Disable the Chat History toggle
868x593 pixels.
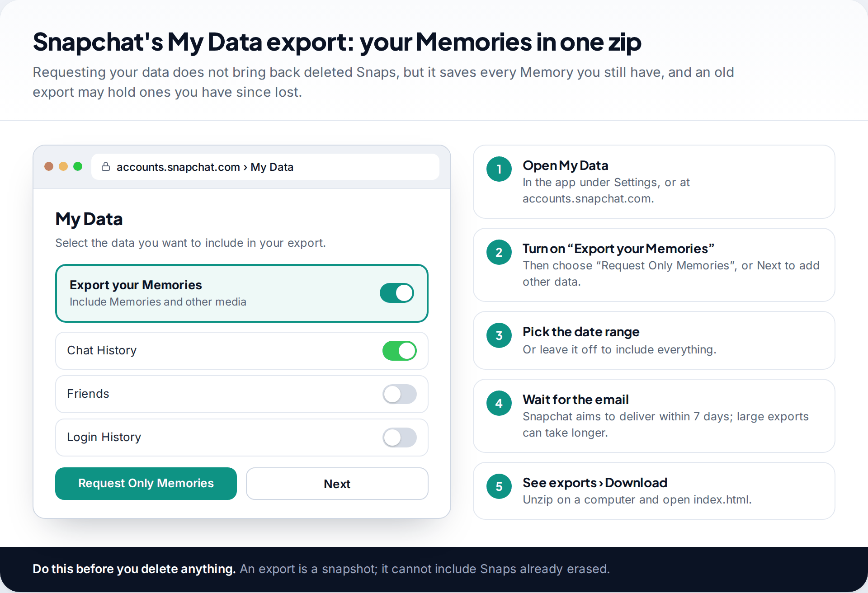click(400, 351)
